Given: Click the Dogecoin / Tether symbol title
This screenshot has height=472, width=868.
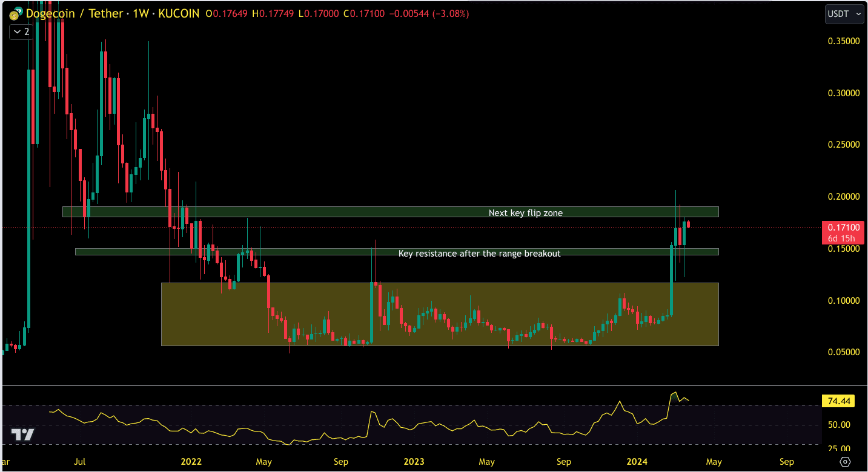Looking at the screenshot, I should point(75,13).
